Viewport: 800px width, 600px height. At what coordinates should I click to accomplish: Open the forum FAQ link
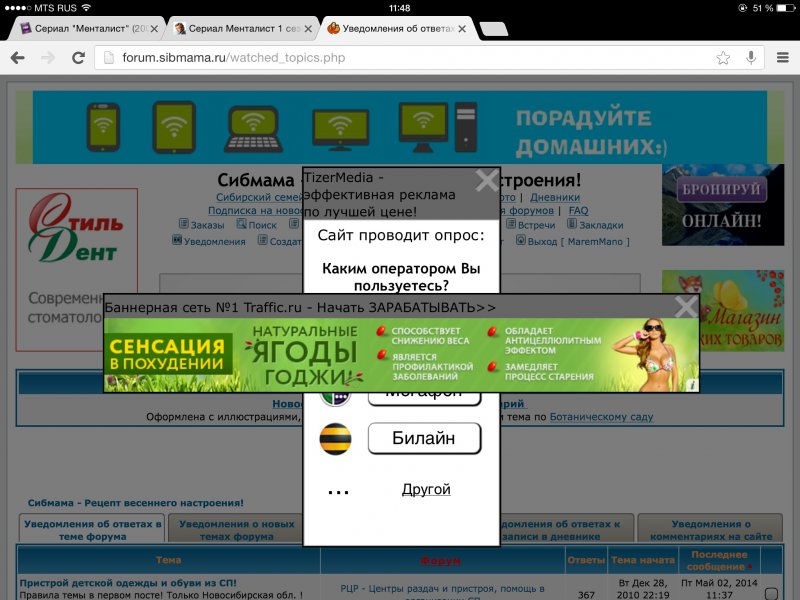[x=578, y=211]
